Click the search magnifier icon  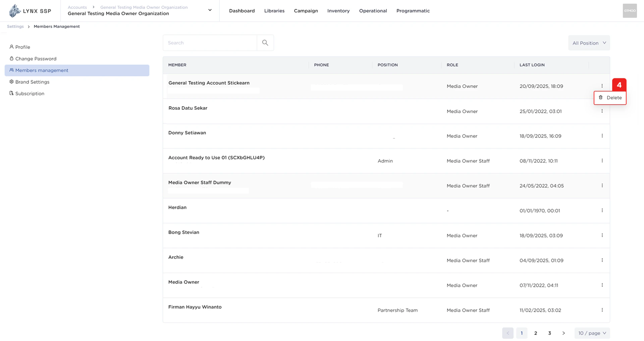(x=265, y=43)
